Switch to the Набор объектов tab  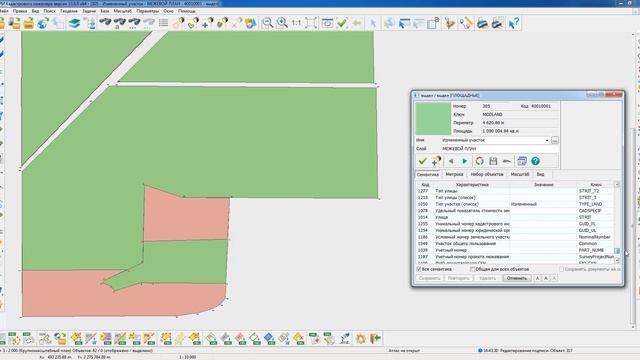[487, 174]
